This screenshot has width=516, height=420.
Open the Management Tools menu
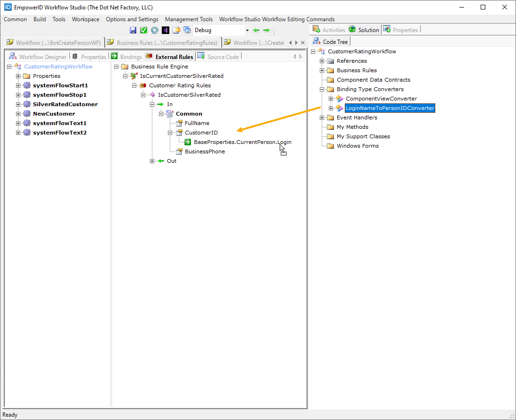pyautogui.click(x=189, y=19)
